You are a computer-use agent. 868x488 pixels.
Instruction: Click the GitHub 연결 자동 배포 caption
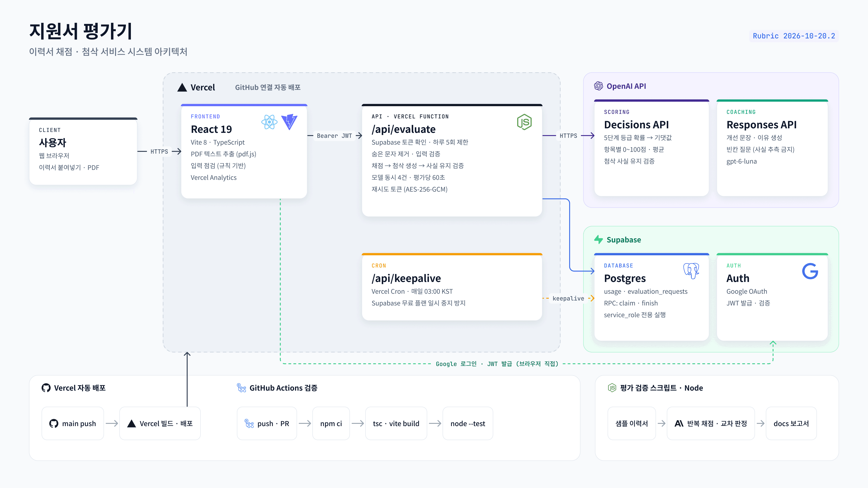coord(268,88)
